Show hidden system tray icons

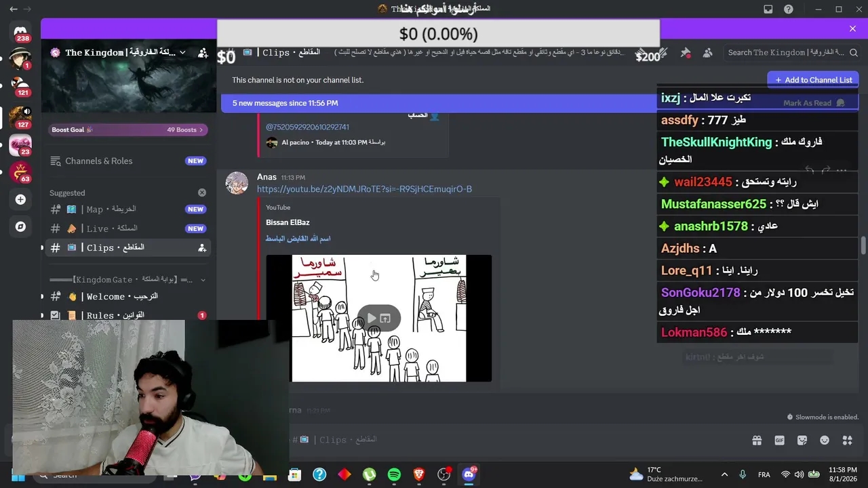point(724,474)
